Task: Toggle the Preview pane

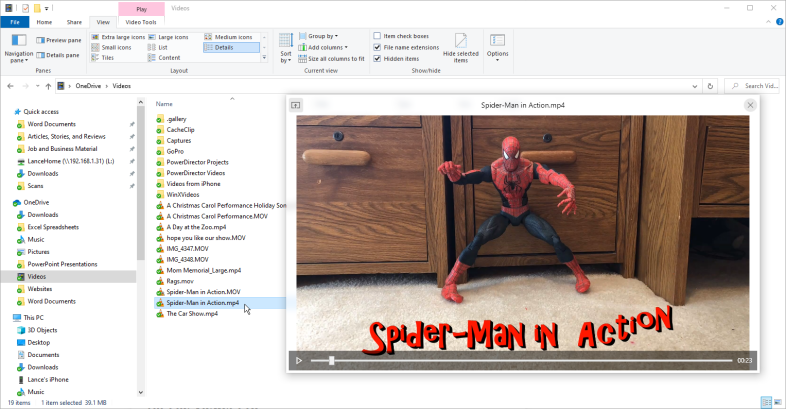Action: click(59, 40)
